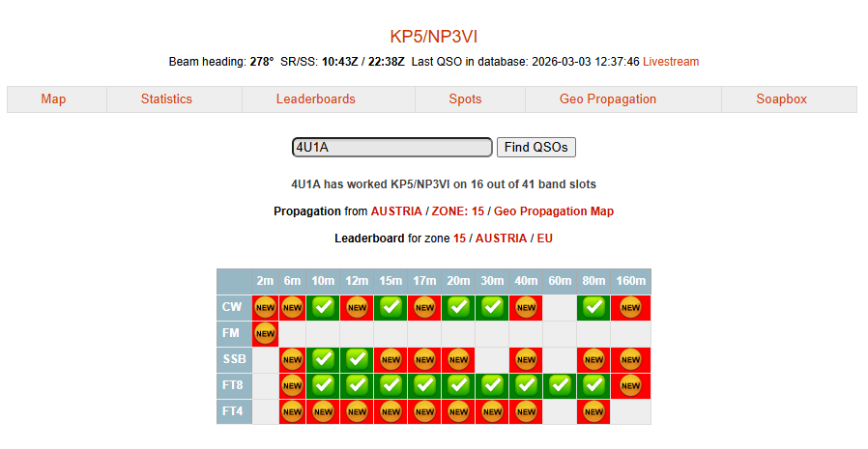Viewport: 868px width, 449px height.
Task: Click the NEW badge for FT4 30m
Action: [492, 411]
